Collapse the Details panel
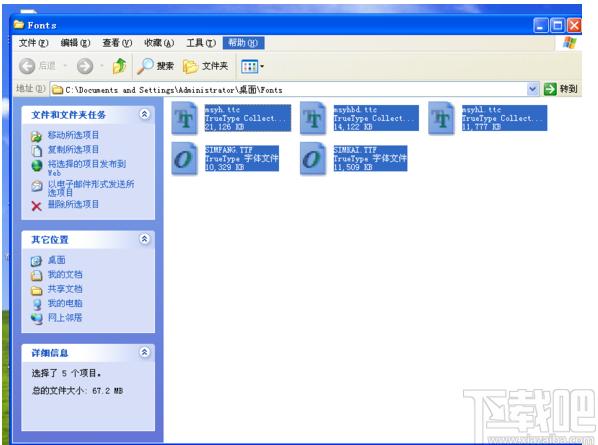Screen dimensions: 598x445 tap(145, 352)
